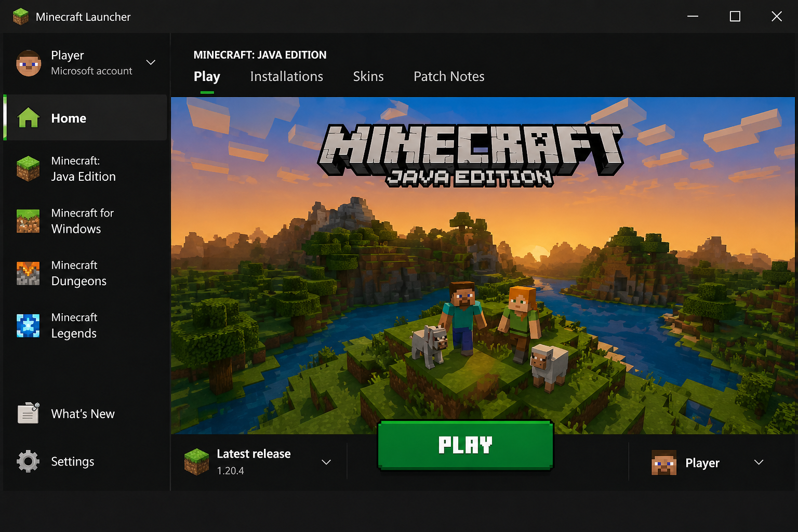
Task: Expand the Microsoft account chevron
Action: [151, 62]
